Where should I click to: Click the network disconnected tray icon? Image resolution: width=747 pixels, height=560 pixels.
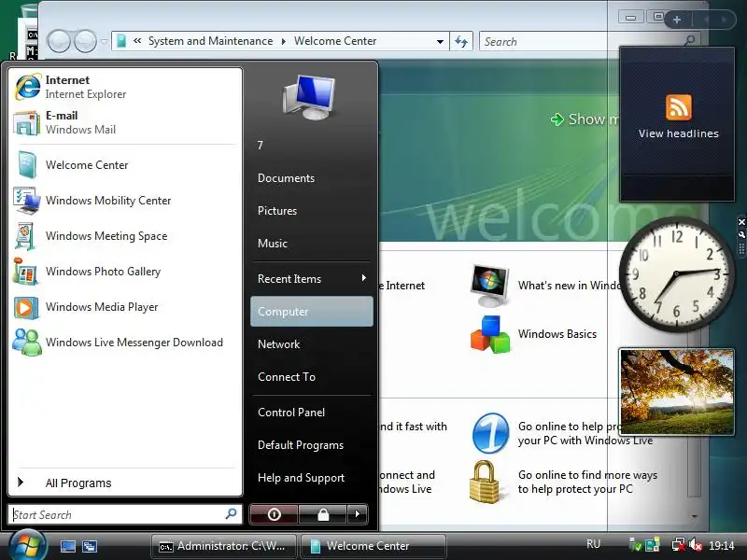(679, 544)
